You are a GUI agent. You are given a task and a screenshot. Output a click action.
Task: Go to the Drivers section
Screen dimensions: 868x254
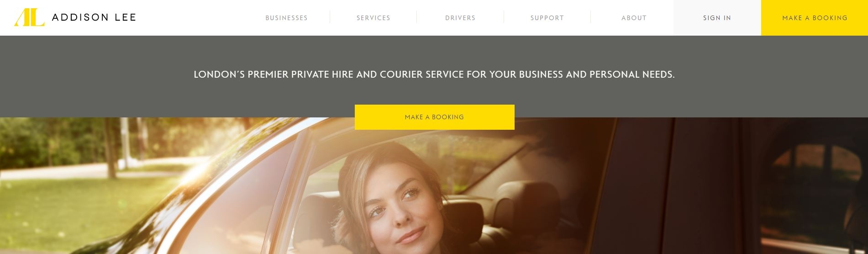[x=460, y=18]
